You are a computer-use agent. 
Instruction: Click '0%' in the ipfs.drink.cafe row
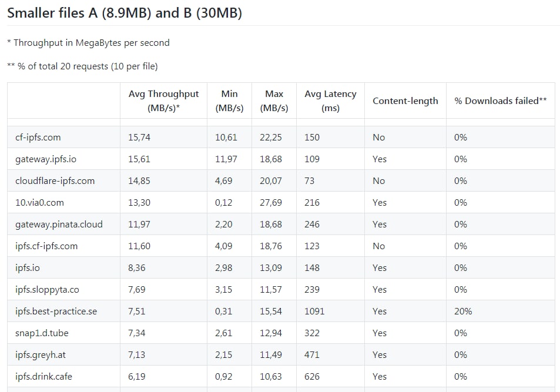(461, 377)
